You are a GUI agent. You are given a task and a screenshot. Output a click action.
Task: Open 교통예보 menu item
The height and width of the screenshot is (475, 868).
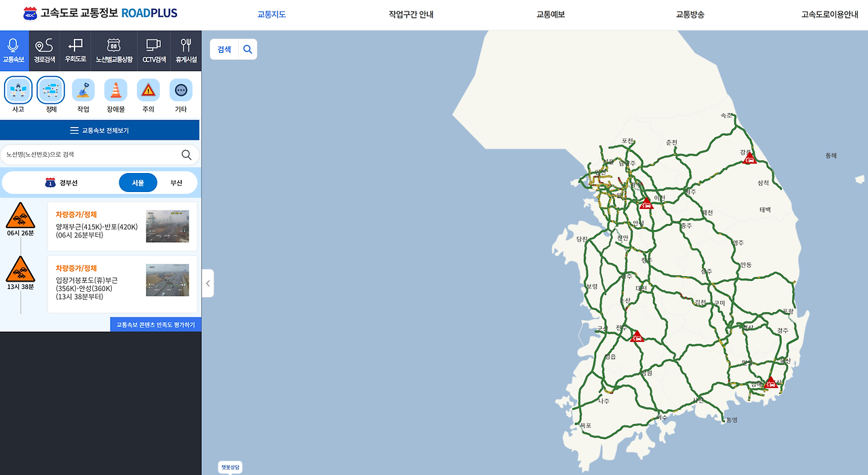coord(551,14)
